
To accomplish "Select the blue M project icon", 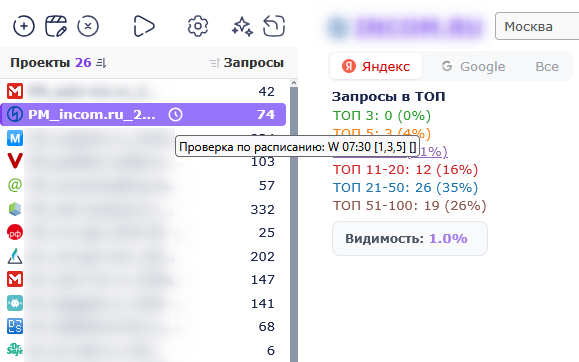I will 15,138.
